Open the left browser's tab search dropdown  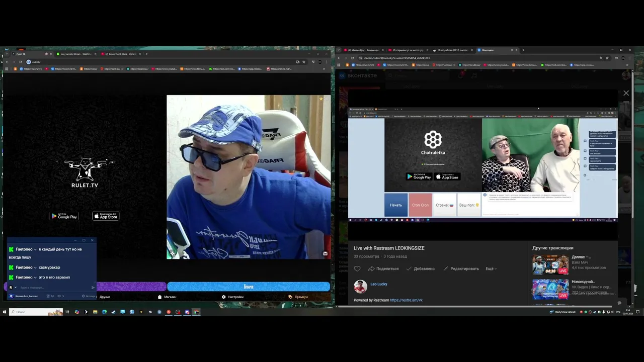pos(7,54)
